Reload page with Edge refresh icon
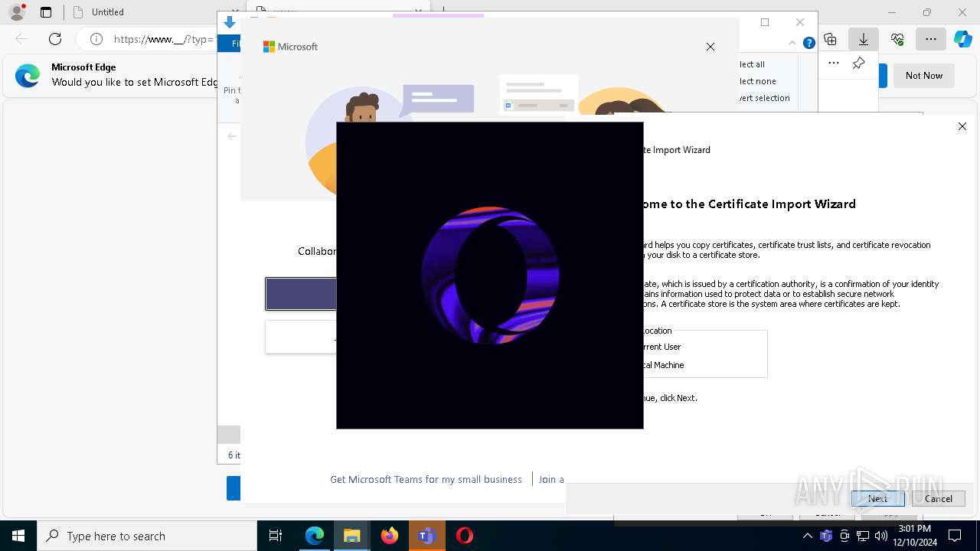 [55, 39]
